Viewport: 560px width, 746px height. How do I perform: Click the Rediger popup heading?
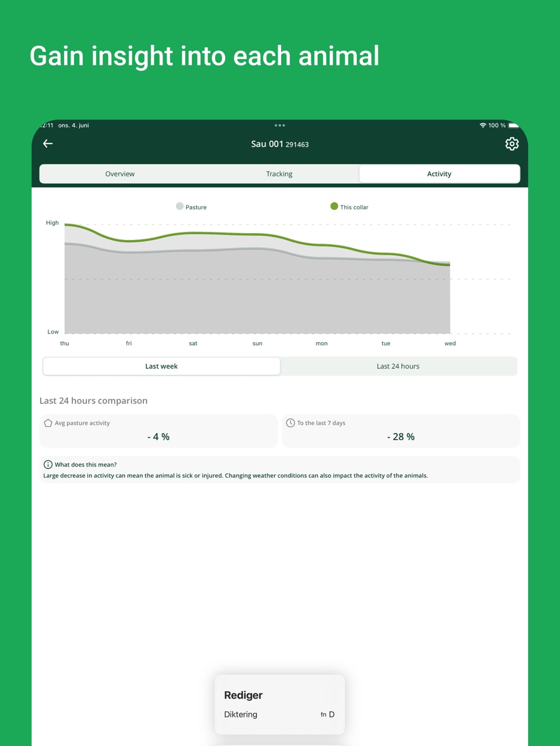(243, 695)
